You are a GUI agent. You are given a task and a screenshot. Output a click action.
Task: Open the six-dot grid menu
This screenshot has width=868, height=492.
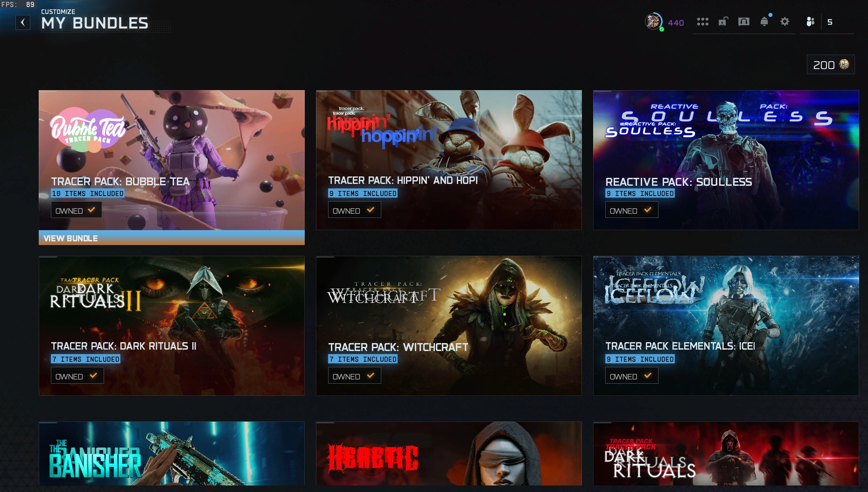click(702, 22)
